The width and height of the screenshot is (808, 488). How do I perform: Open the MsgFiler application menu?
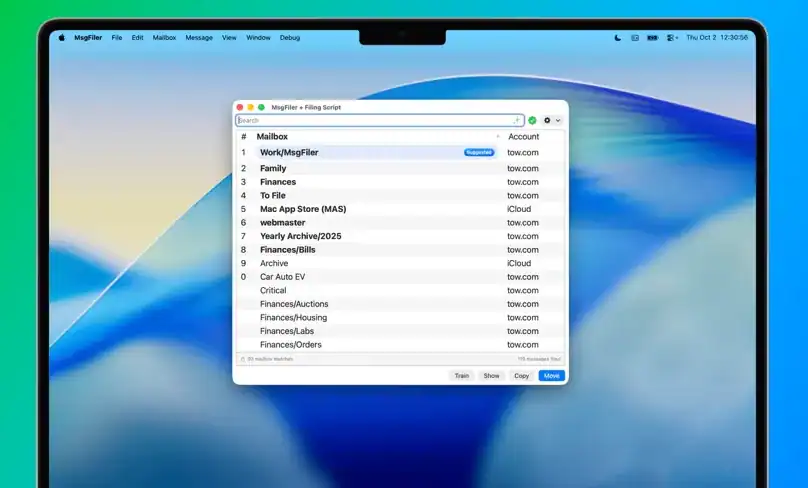click(88, 38)
